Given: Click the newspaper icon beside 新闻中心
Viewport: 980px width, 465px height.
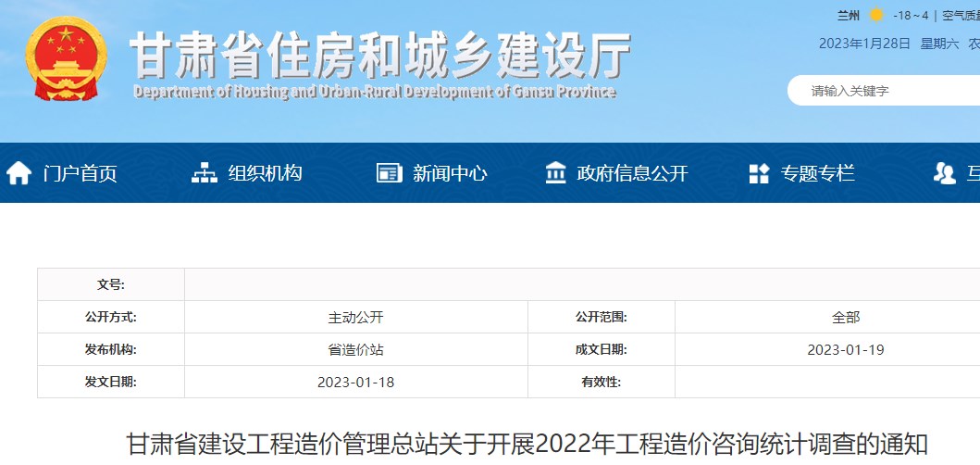Looking at the screenshot, I should click(x=389, y=173).
